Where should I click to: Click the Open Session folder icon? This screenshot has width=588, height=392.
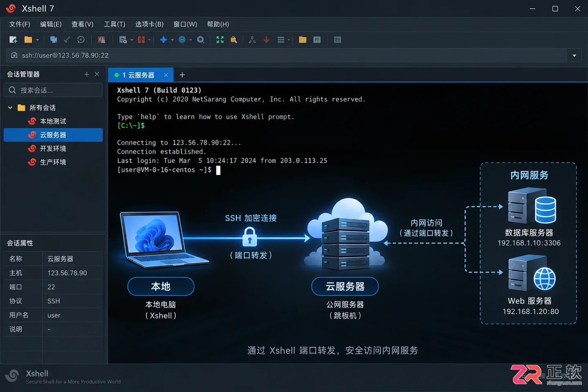[x=28, y=40]
